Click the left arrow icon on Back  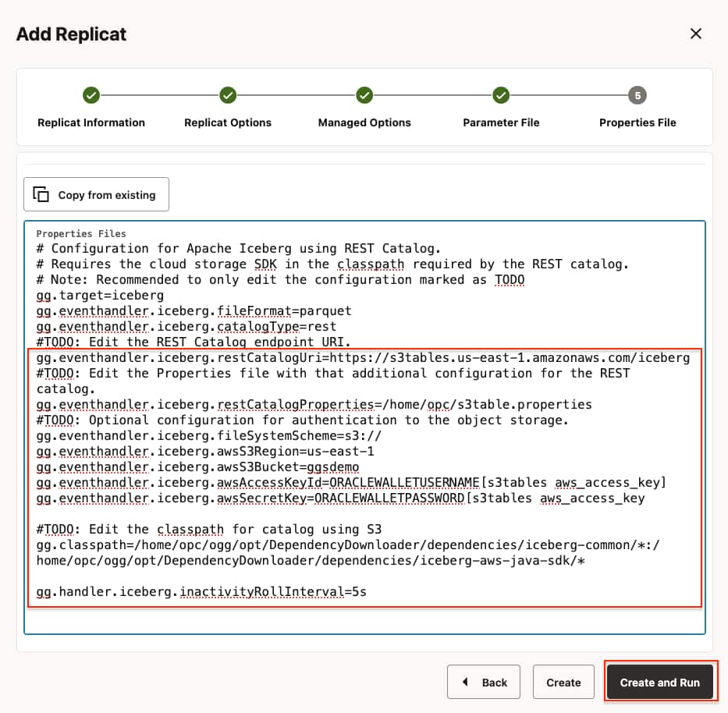(465, 682)
